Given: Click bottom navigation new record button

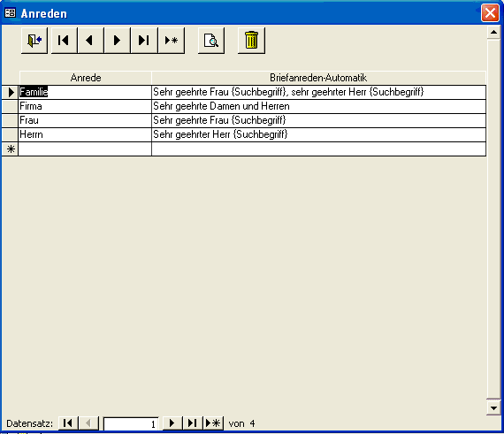Looking at the screenshot, I should 213,423.
